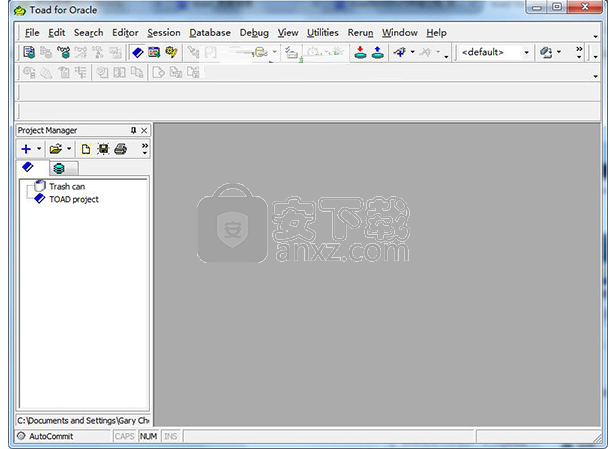Click the grayed database icon beside SQL Editor

46,52
